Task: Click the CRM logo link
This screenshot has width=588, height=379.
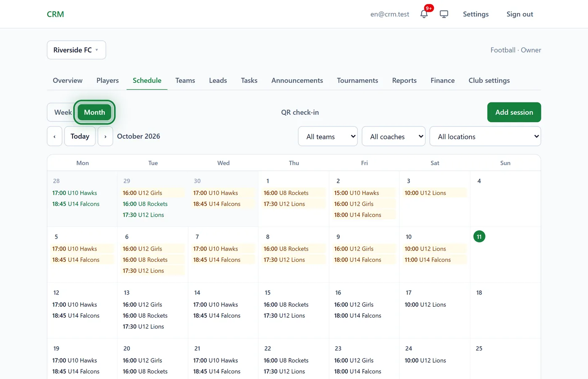Action: pos(55,14)
